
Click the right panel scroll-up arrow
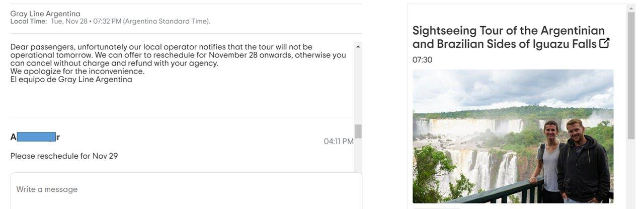pyautogui.click(x=631, y=9)
